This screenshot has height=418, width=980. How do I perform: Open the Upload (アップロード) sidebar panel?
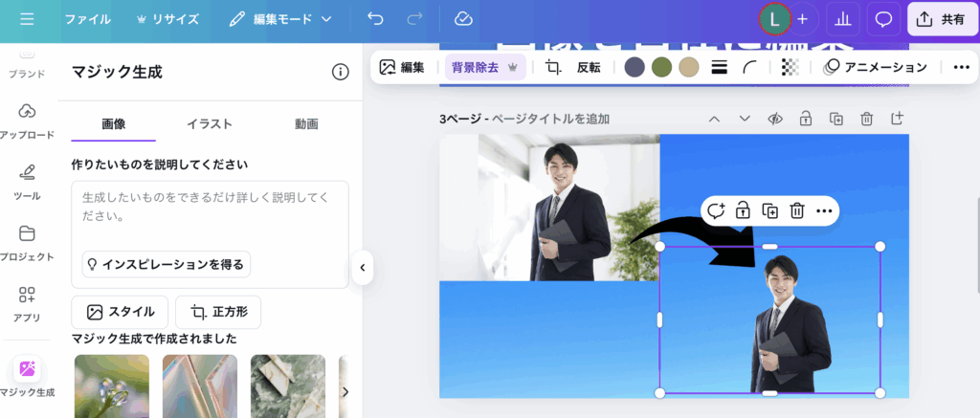[27, 121]
